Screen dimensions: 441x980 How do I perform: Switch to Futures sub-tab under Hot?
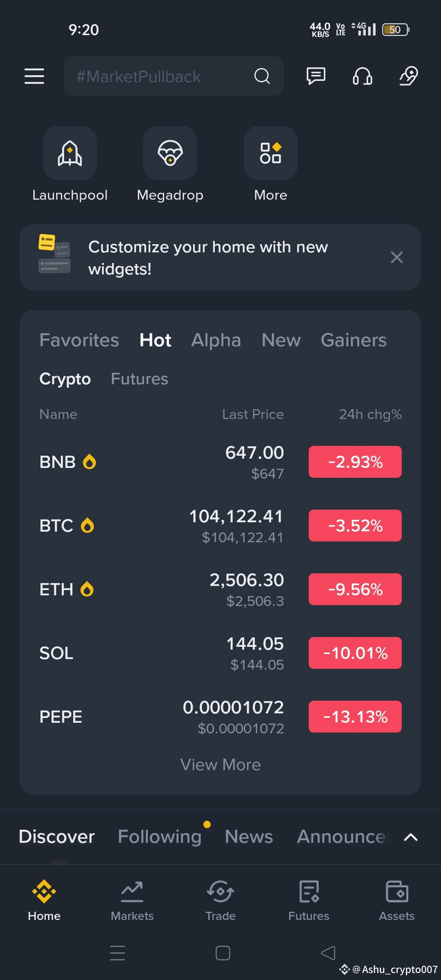pyautogui.click(x=139, y=379)
